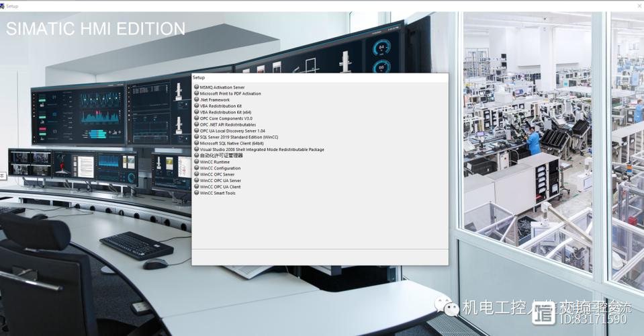Select the '自动化许可证管理器' label
This screenshot has height=336, width=644.
point(222,156)
